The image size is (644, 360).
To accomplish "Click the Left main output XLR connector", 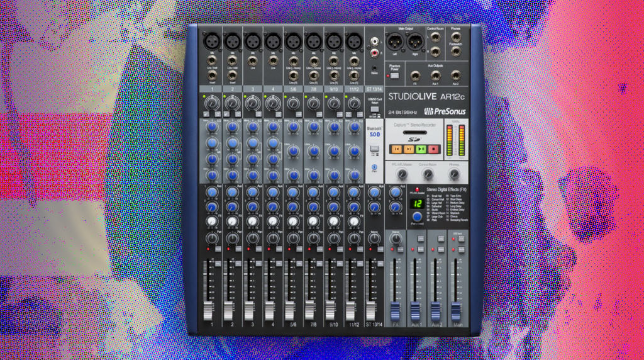I will click(x=395, y=42).
